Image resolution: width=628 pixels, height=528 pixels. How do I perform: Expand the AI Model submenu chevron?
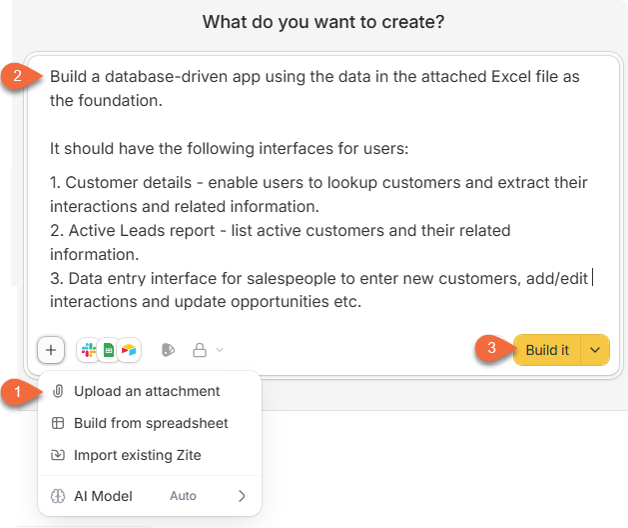pos(242,496)
